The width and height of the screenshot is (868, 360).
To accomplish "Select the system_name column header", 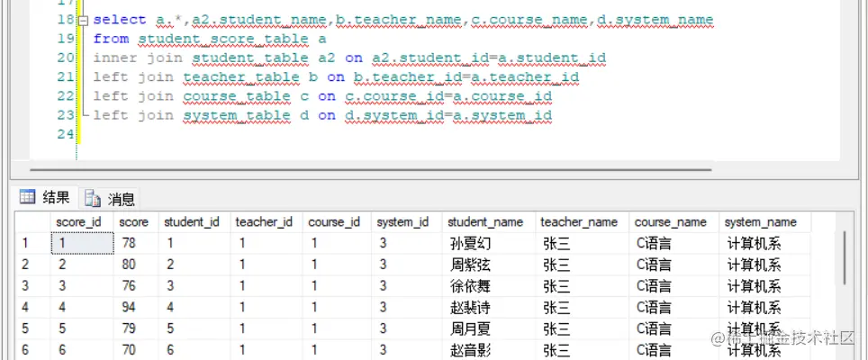I will (x=764, y=222).
